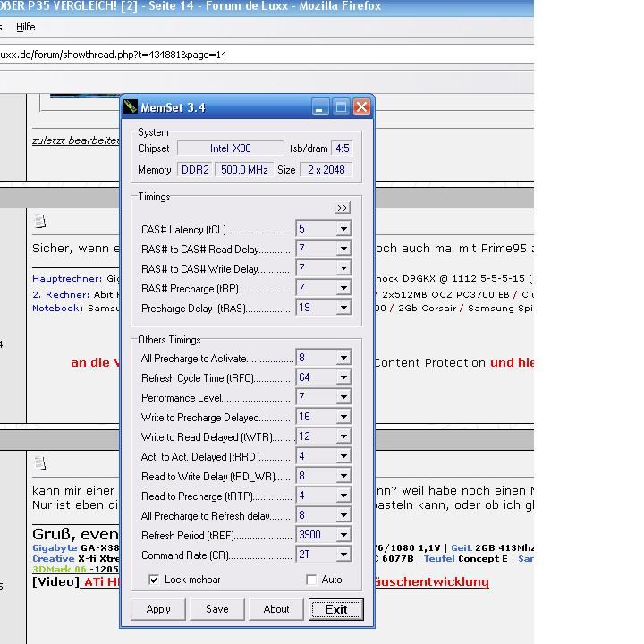Open the RAS# to CAS# Read Delay dropdown
Viewport: 644px width, 644px height.
coord(343,249)
